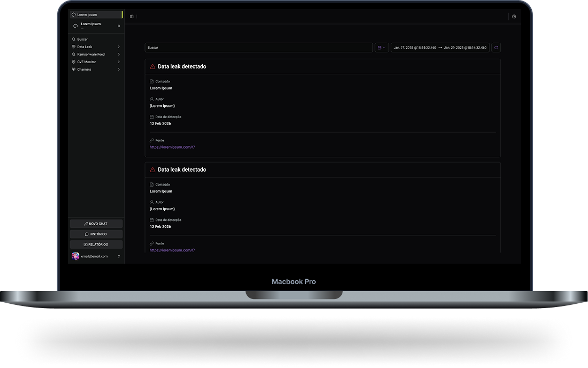The width and height of the screenshot is (588, 368).
Task: Click first card's Autor person icon
Action: click(151, 99)
